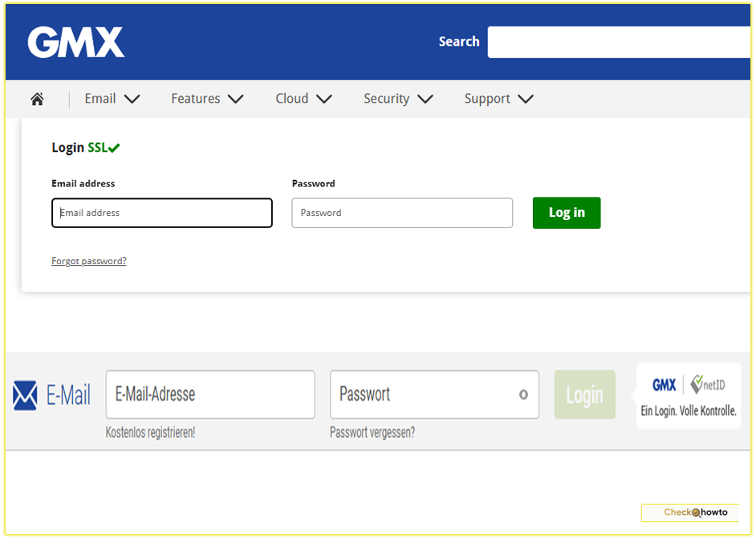The width and height of the screenshot is (756, 538).
Task: Focus the Password input field
Action: click(402, 213)
